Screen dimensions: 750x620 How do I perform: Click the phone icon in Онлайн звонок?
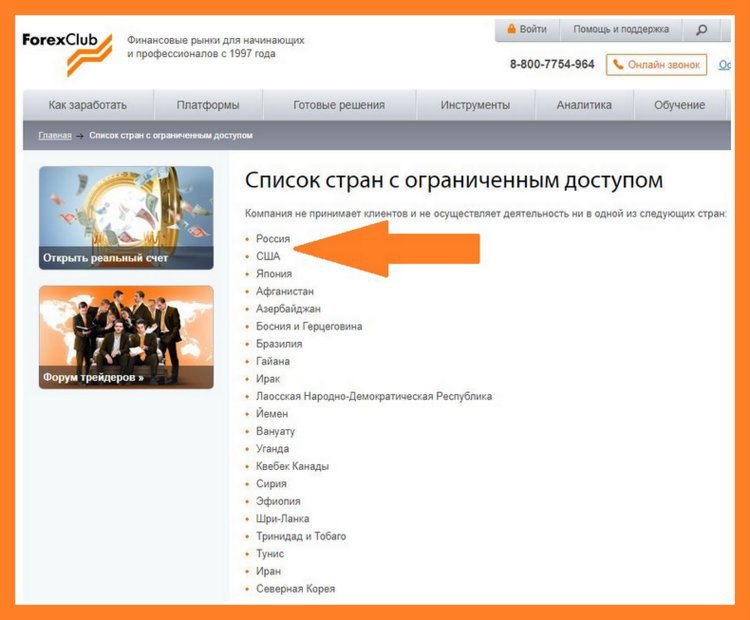(618, 64)
